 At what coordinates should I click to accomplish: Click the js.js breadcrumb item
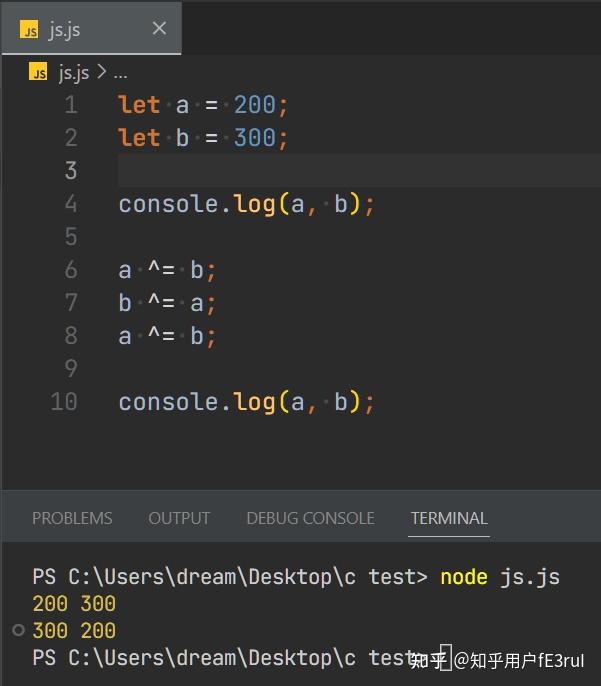pyautogui.click(x=74, y=73)
